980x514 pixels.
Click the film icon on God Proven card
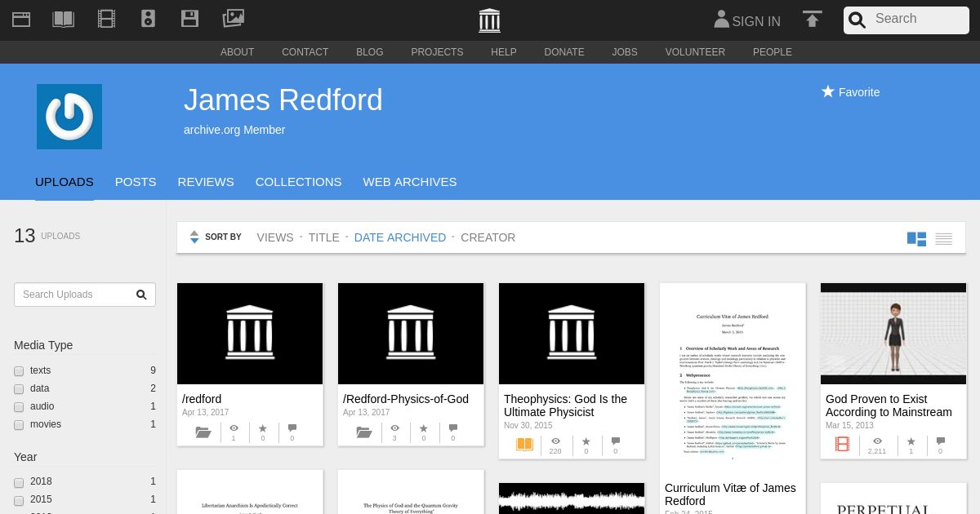pos(843,445)
